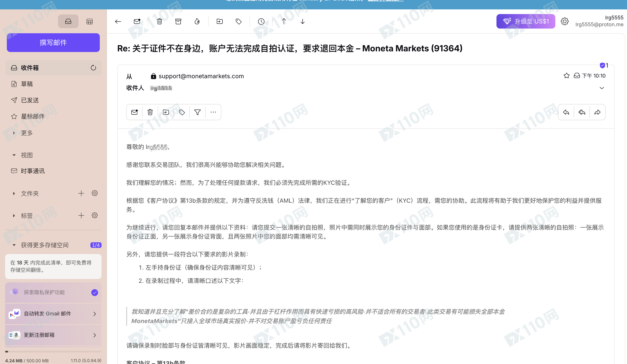Star this message from Moneta Markets

click(566, 76)
